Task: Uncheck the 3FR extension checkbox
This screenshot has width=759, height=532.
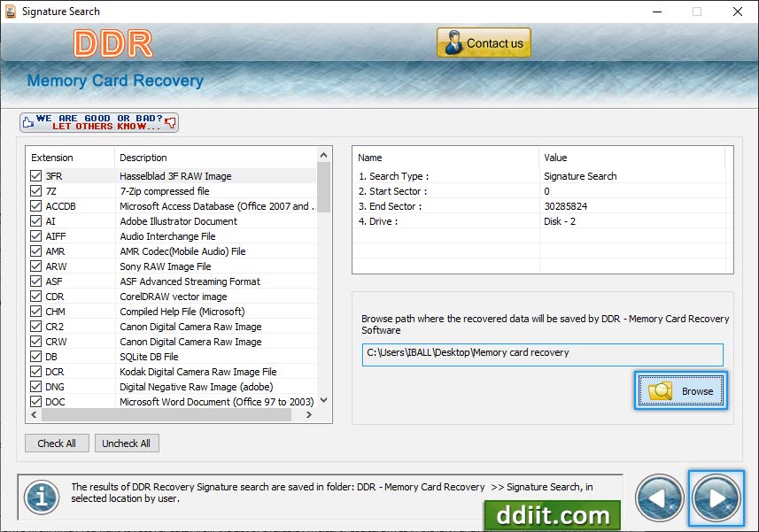Action: click(x=36, y=176)
